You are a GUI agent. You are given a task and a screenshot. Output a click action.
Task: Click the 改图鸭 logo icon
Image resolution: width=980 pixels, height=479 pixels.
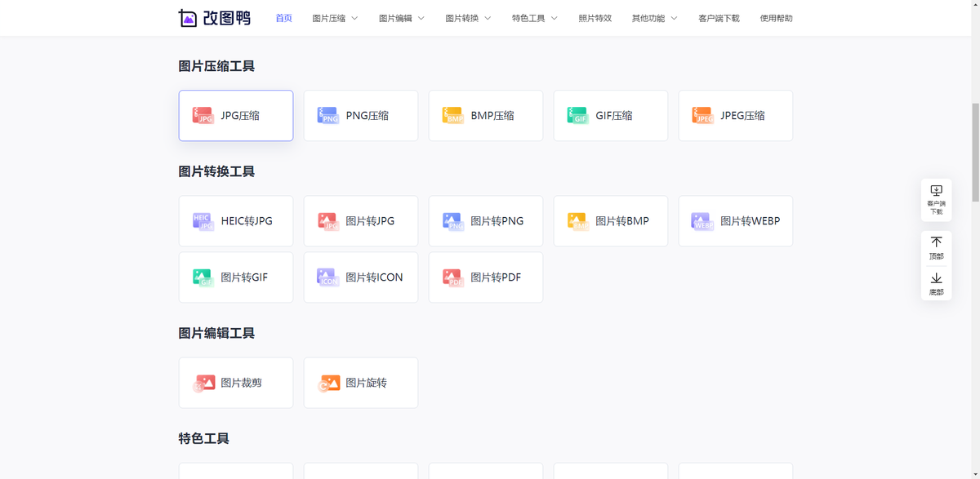tap(188, 18)
